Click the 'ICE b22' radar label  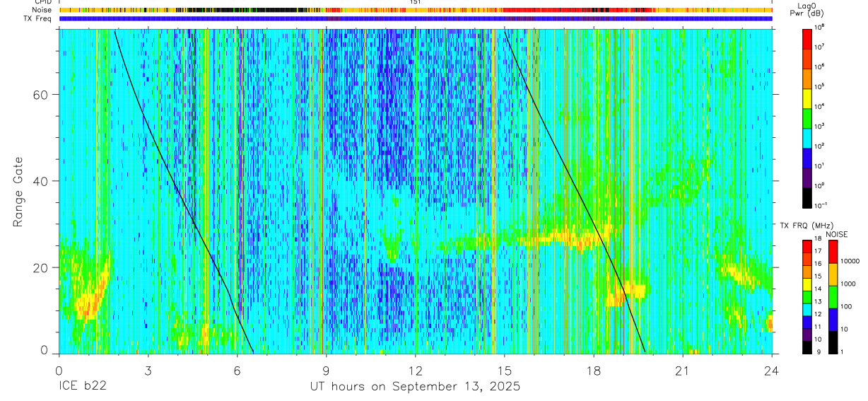click(83, 387)
